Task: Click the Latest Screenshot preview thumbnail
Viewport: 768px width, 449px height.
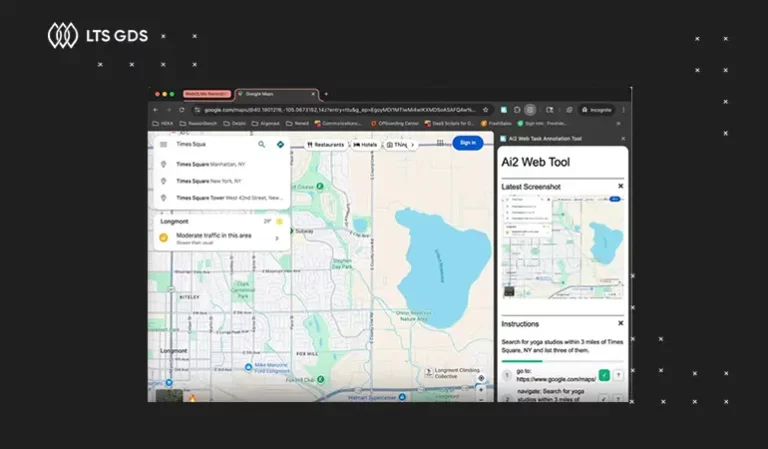Action: click(562, 247)
